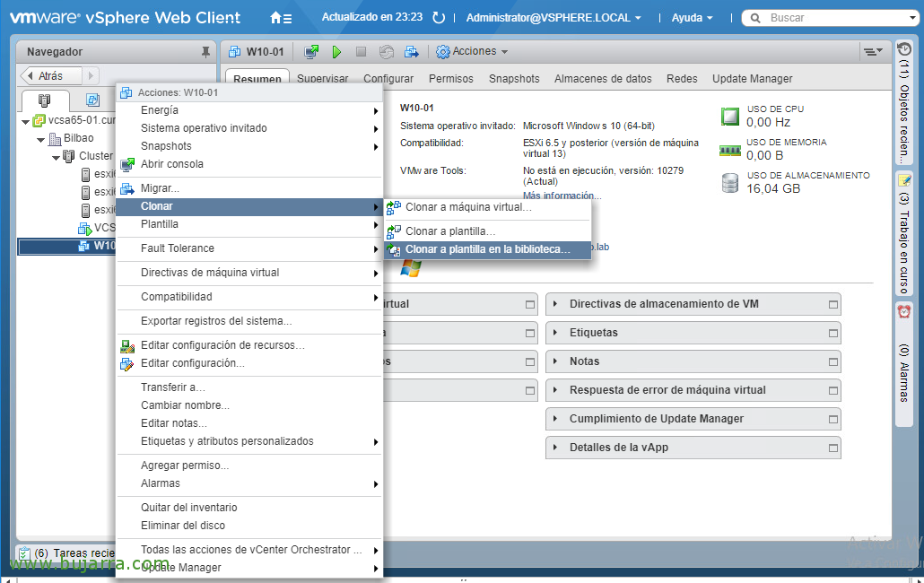
Task: Open the Fault Tolerance submenu
Action: 249,248
